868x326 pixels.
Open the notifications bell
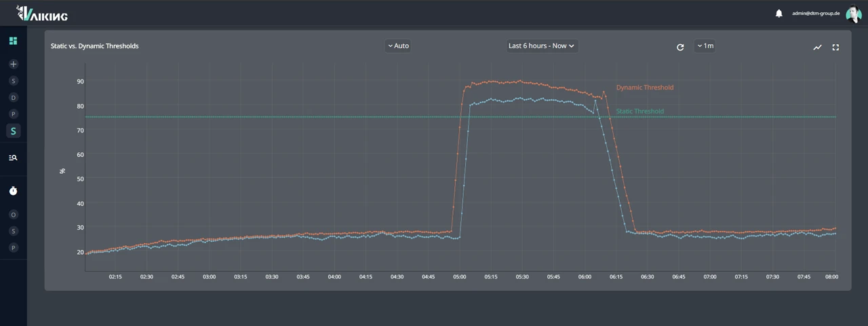pyautogui.click(x=779, y=13)
